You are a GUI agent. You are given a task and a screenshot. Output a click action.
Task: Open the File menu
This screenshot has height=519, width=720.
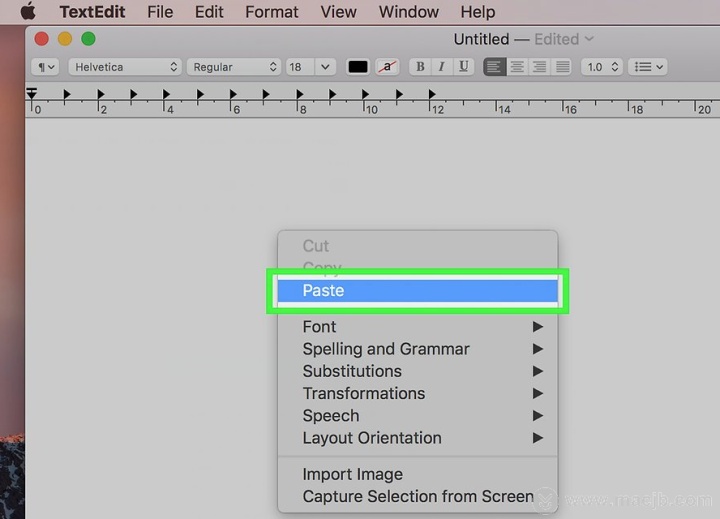click(160, 11)
